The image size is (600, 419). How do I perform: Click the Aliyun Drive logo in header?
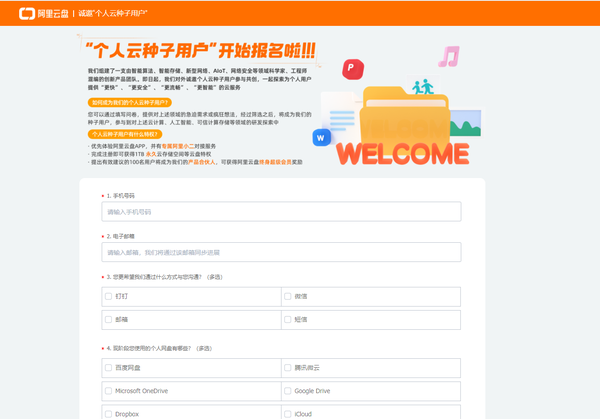tap(44, 13)
